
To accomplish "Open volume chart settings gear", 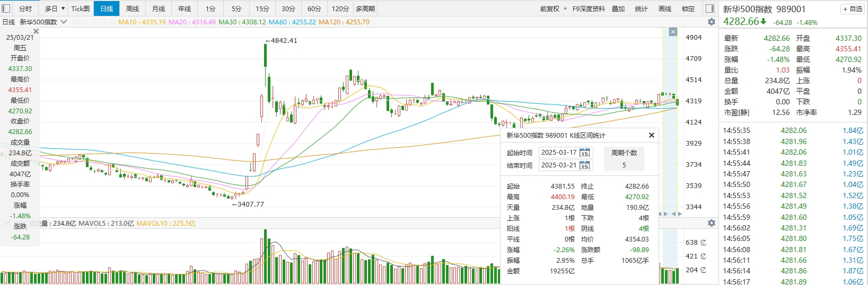I will point(712,223).
